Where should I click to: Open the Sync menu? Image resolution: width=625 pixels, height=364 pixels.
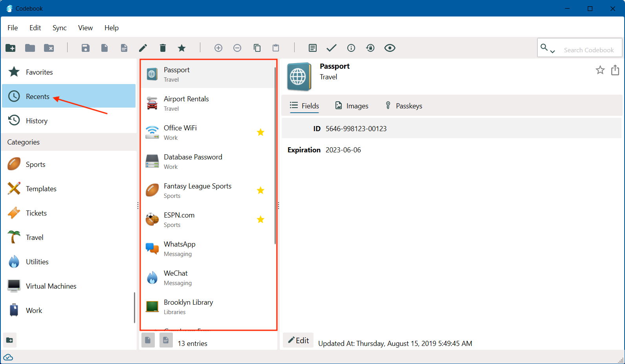pos(59,28)
